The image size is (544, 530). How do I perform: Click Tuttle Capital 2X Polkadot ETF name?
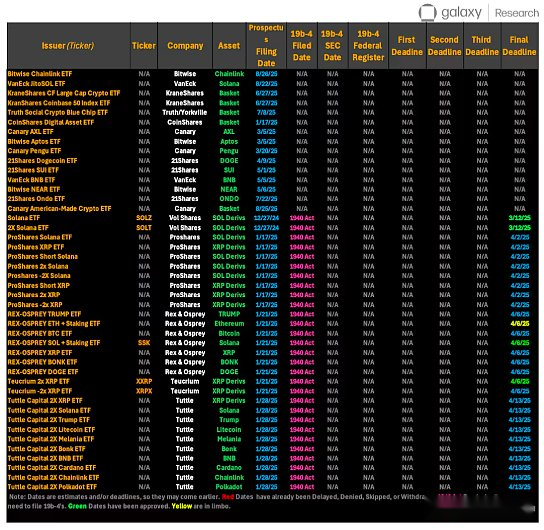tap(52, 487)
